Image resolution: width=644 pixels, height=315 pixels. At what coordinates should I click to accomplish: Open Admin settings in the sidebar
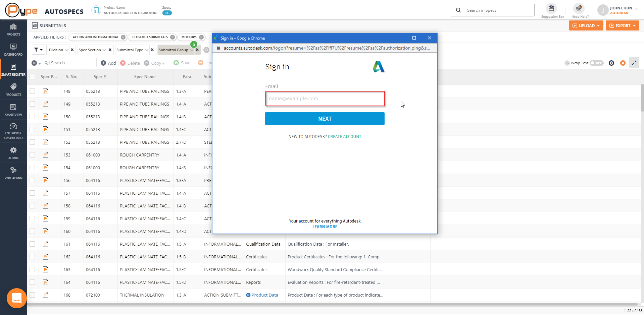point(13,153)
